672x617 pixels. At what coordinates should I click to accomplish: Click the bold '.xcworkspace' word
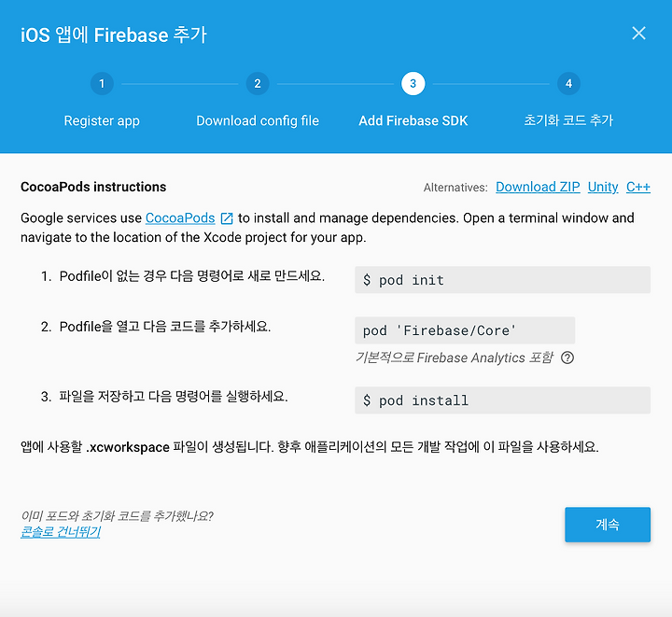click(x=128, y=447)
